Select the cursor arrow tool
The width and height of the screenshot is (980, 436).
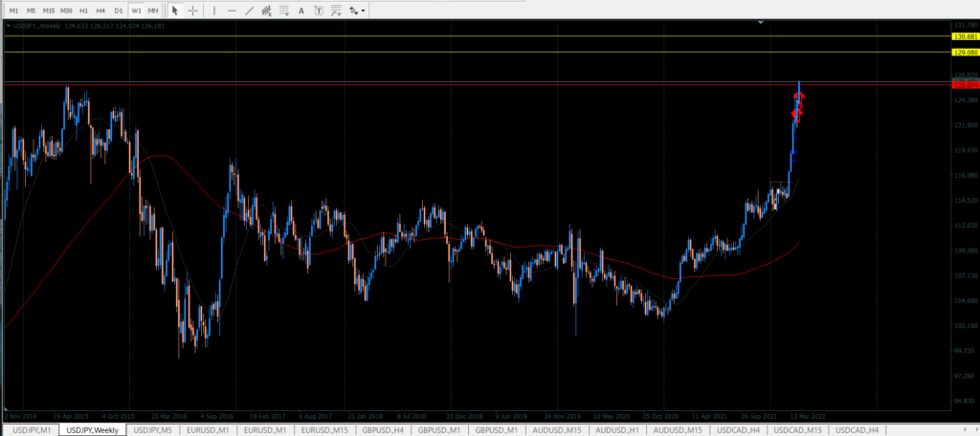point(175,10)
